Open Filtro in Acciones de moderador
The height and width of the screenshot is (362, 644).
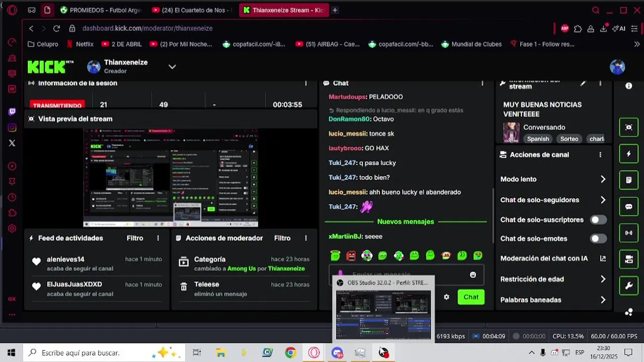coord(282,238)
